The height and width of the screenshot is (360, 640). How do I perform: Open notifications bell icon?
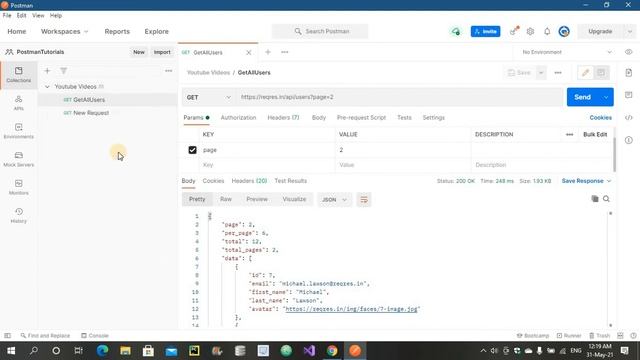(547, 31)
